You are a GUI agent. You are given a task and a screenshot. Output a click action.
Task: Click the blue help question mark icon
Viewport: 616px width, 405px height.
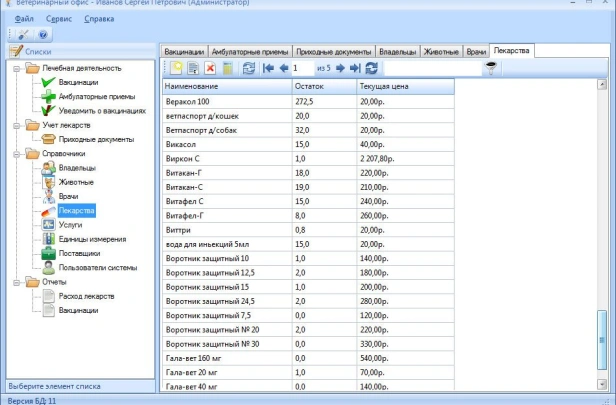click(43, 35)
